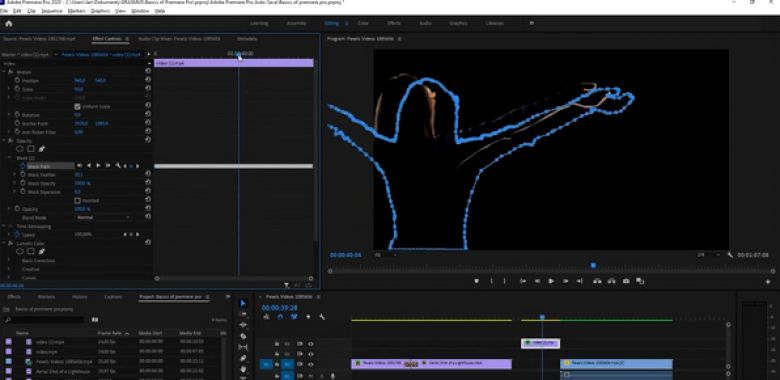Image resolution: width=780 pixels, height=380 pixels.
Task: Toggle the mask Inverted checkbox
Action: [x=77, y=200]
